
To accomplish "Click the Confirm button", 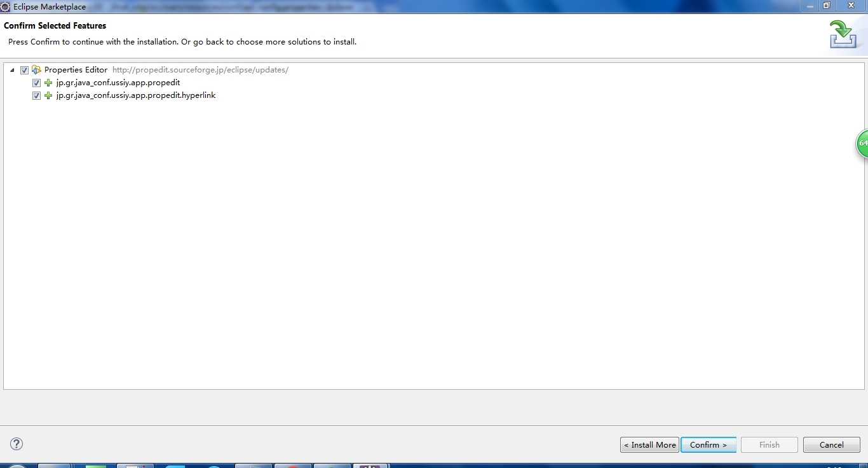I will pyautogui.click(x=709, y=444).
